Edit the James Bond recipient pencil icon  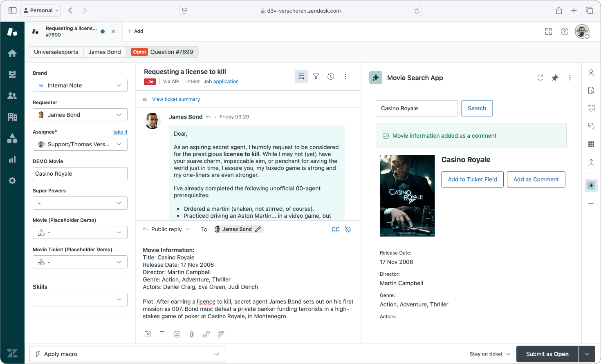(x=258, y=229)
